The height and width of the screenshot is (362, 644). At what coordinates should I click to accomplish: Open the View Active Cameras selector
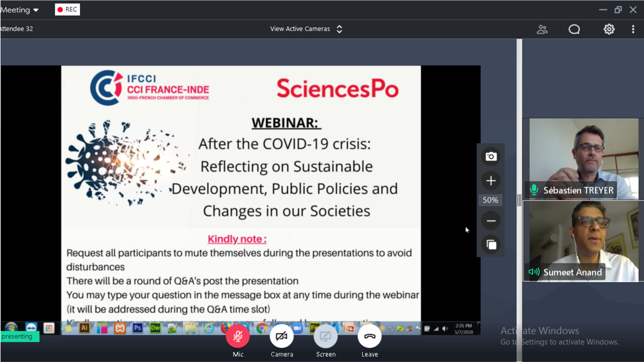pos(306,29)
